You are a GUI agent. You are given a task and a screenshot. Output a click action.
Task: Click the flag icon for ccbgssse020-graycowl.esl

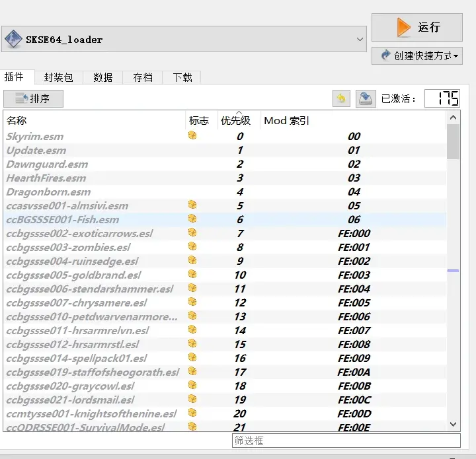tap(192, 385)
